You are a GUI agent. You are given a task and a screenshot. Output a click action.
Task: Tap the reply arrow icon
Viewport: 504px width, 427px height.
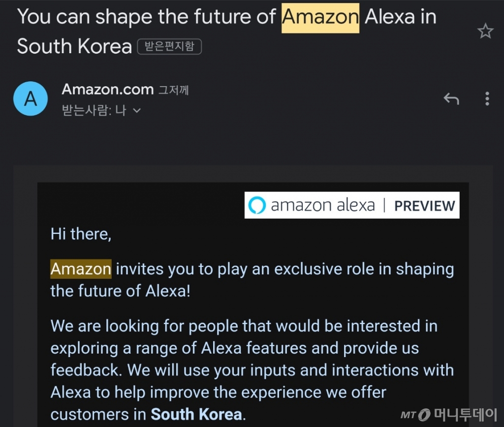click(x=451, y=99)
